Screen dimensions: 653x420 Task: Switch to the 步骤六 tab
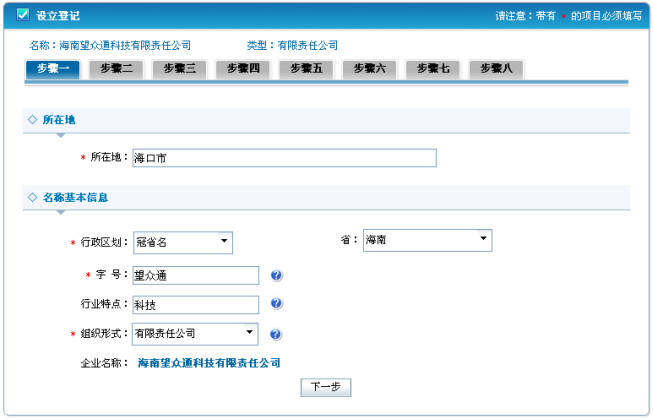click(x=369, y=69)
